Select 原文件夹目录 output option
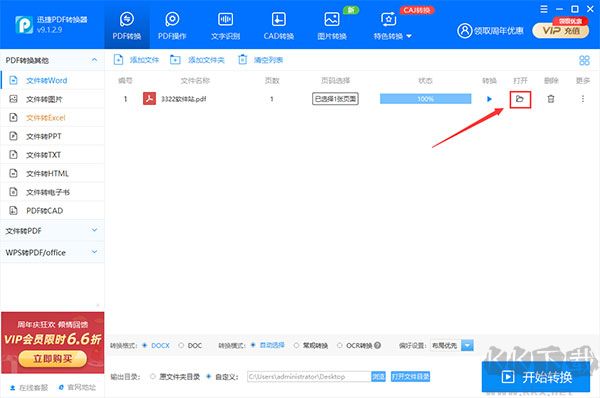 click(x=175, y=377)
